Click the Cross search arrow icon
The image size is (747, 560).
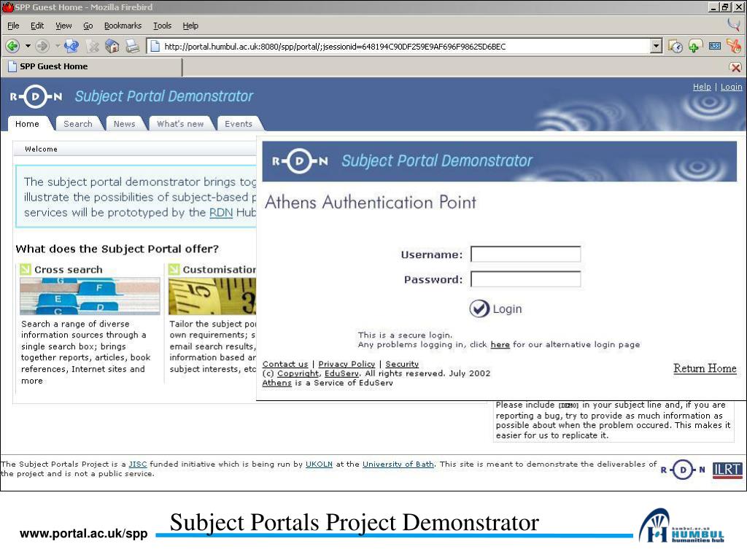coord(26,270)
